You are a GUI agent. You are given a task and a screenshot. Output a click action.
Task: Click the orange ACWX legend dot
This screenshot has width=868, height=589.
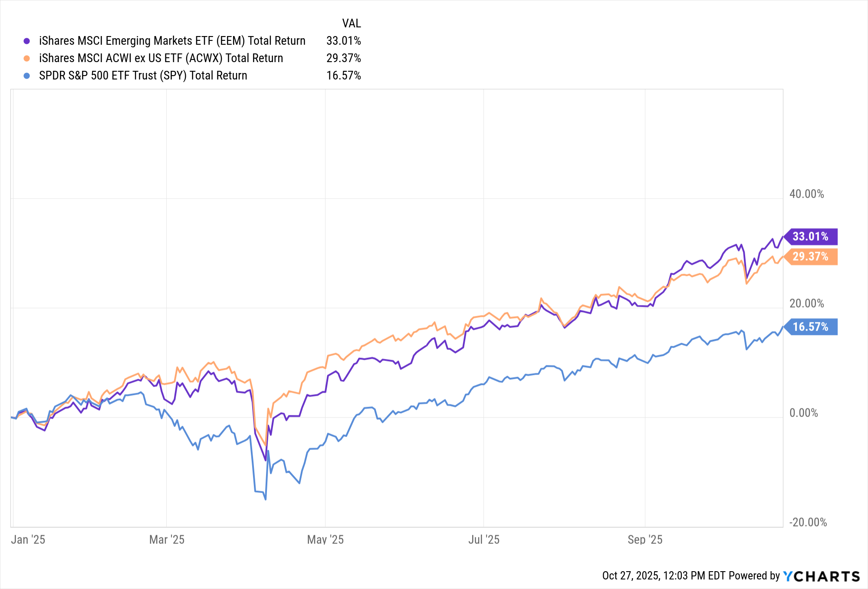pos(27,58)
